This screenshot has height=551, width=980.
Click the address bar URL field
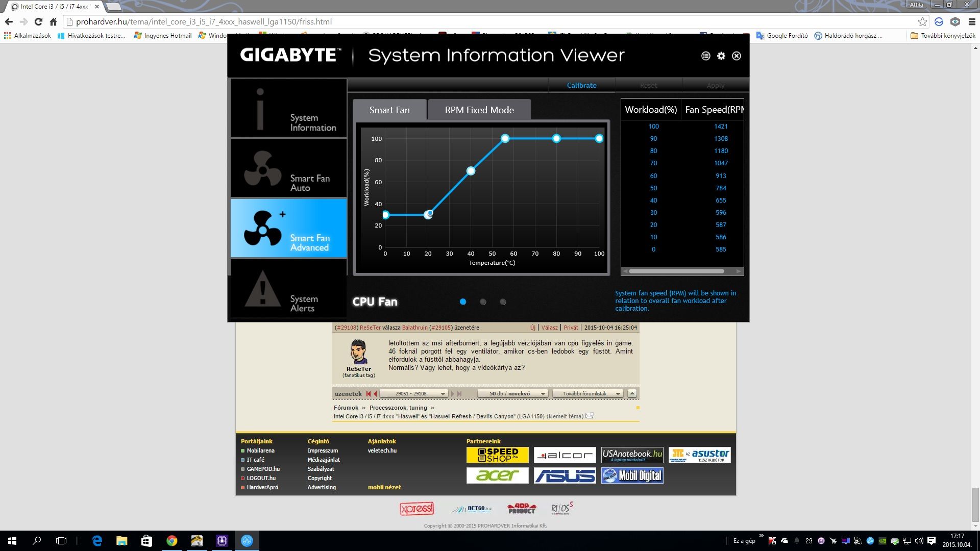click(490, 21)
